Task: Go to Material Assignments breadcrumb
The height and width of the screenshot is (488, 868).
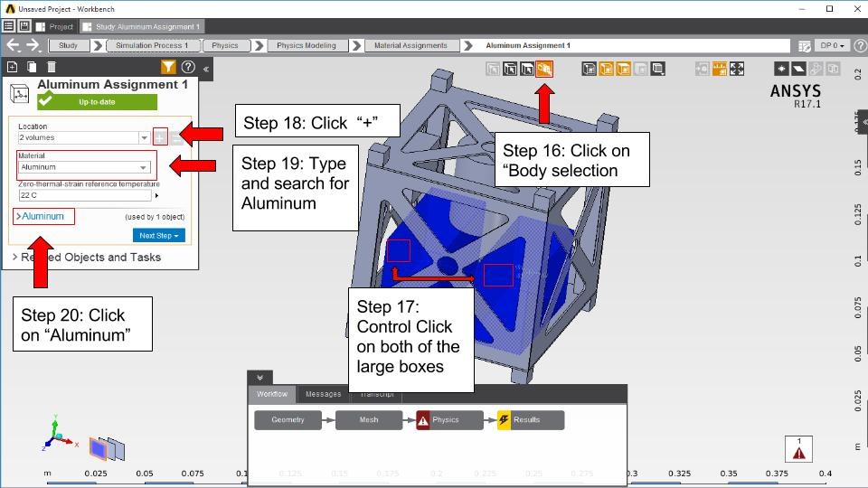Action: tap(410, 45)
